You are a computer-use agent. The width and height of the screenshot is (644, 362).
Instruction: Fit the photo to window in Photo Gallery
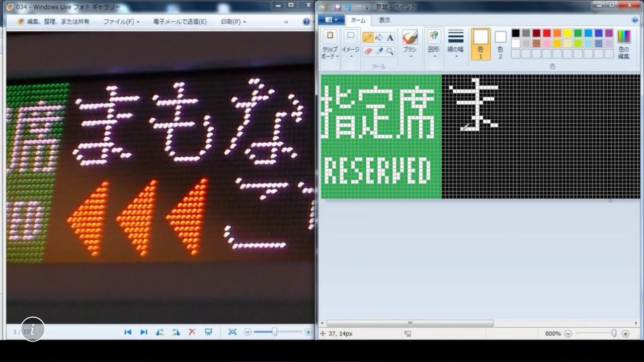232,332
